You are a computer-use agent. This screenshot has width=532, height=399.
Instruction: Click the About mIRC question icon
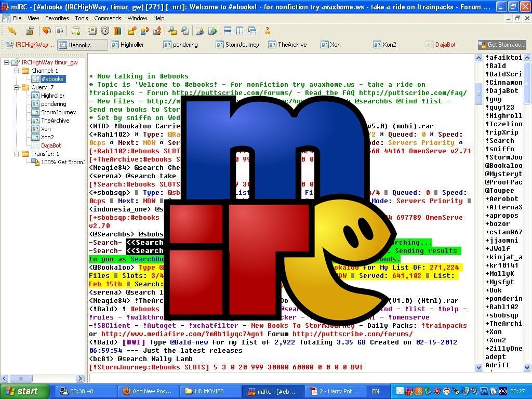click(268, 31)
